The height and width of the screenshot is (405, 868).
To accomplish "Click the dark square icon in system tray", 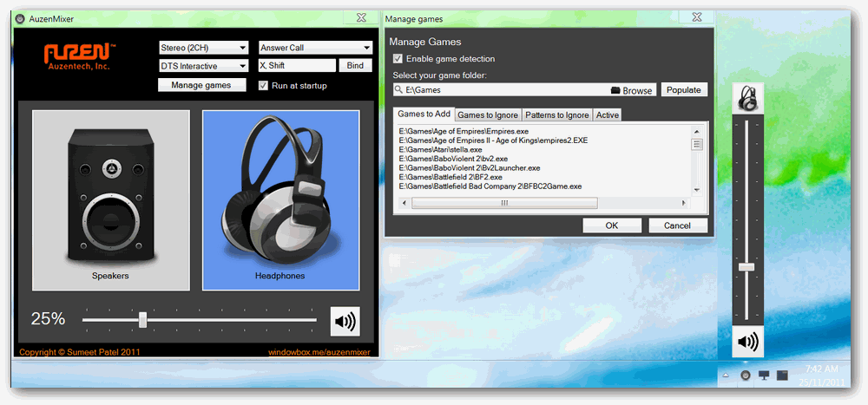I will coord(782,376).
